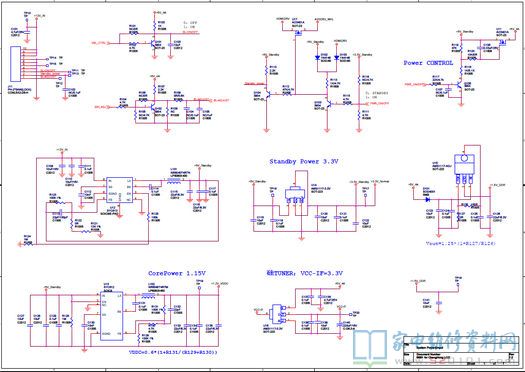
Task: Click the MOSFET symbol at top center
Action: 298,33
